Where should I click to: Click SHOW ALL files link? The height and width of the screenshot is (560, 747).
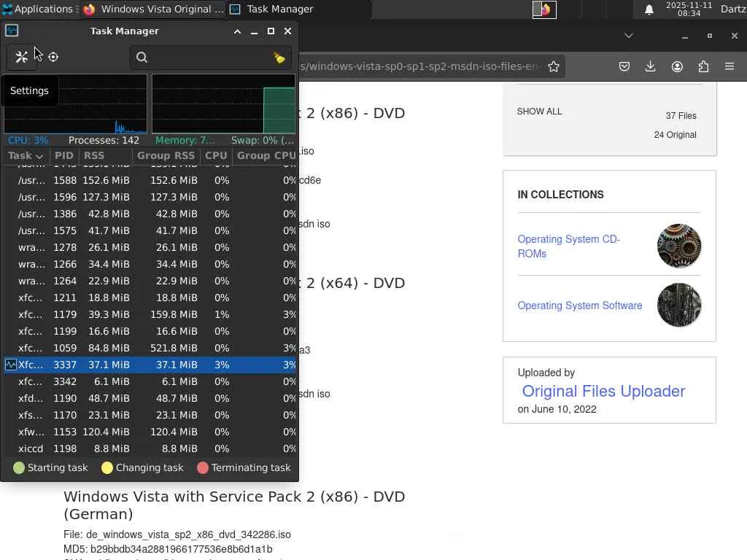point(539,112)
